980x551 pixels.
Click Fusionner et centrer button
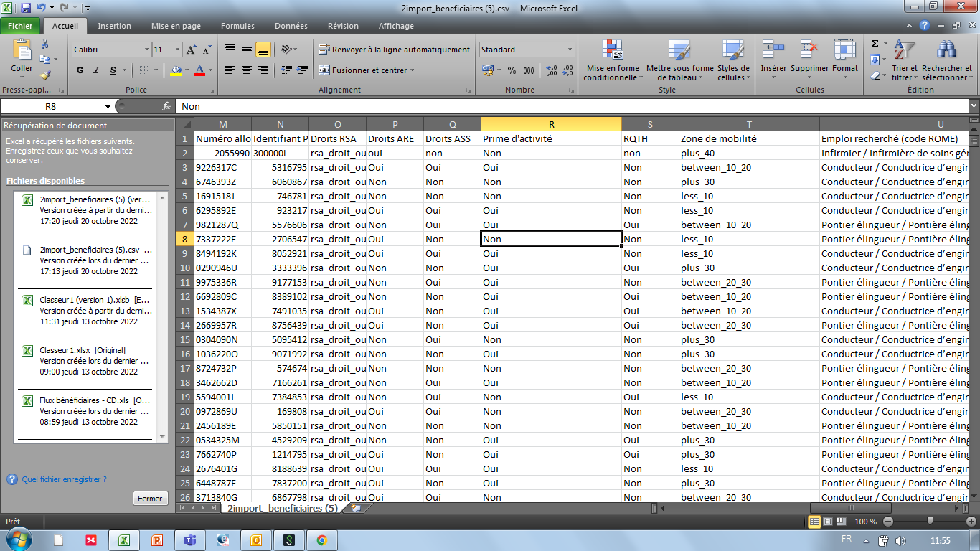(x=367, y=70)
